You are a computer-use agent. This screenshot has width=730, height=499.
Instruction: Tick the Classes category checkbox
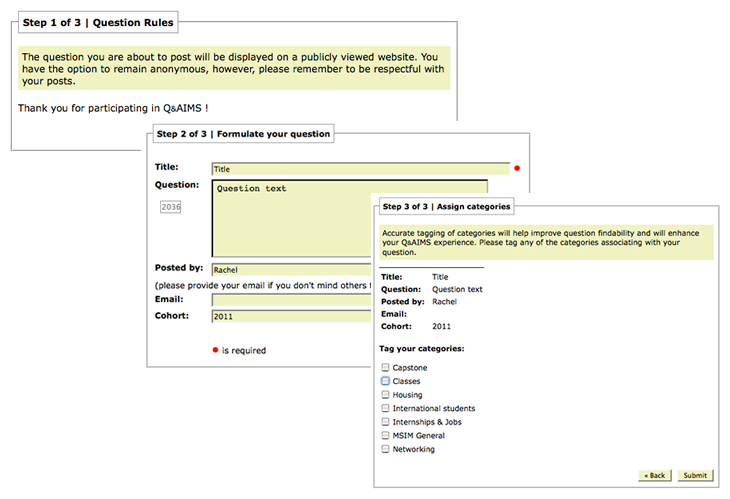pos(385,381)
